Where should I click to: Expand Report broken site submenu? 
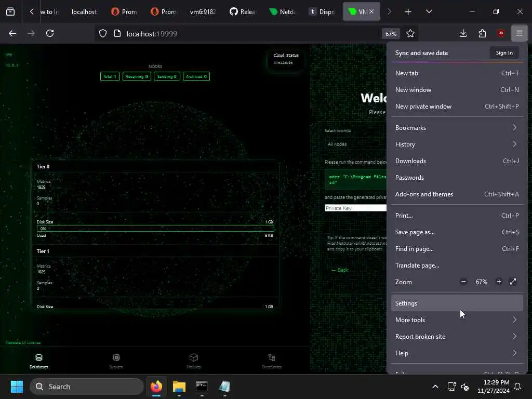pos(457,337)
